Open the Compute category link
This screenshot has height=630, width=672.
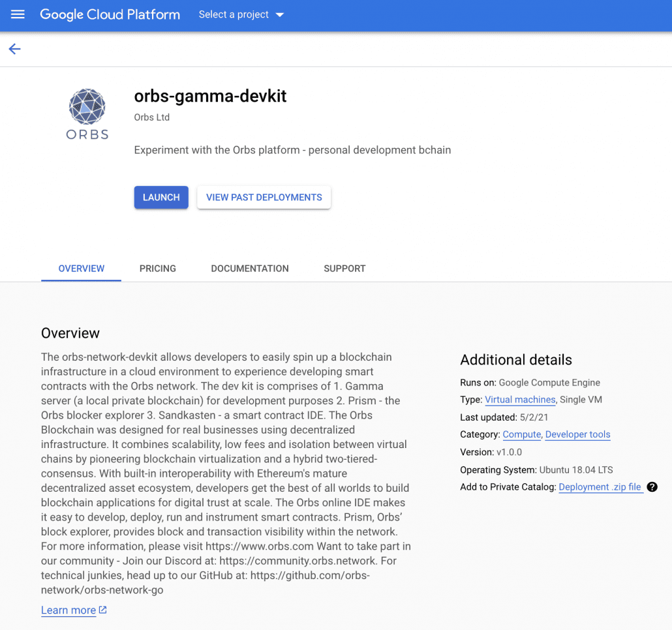tap(521, 434)
